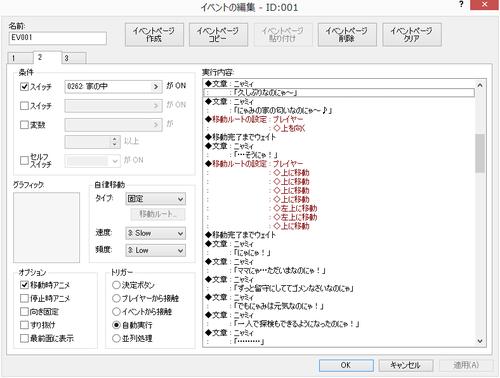Click the イベントページ作成 button
Viewport: 500px width, 378px height.
coord(154,35)
